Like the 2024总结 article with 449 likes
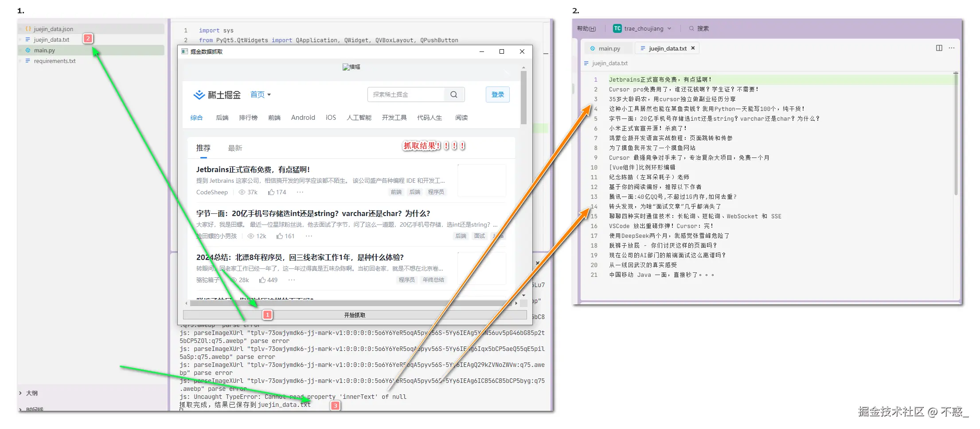The height and width of the screenshot is (429, 980). coord(269,280)
